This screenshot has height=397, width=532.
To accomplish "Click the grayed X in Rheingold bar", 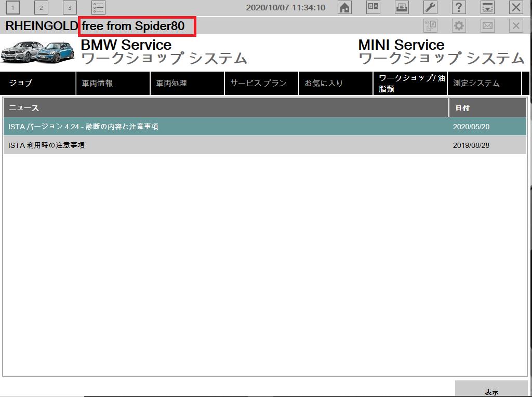I will point(516,26).
